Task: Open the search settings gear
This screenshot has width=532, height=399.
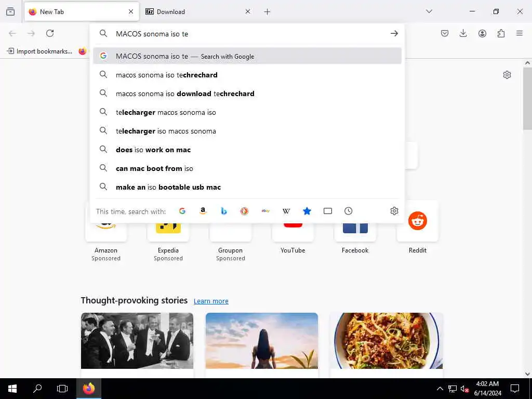Action: click(394, 211)
